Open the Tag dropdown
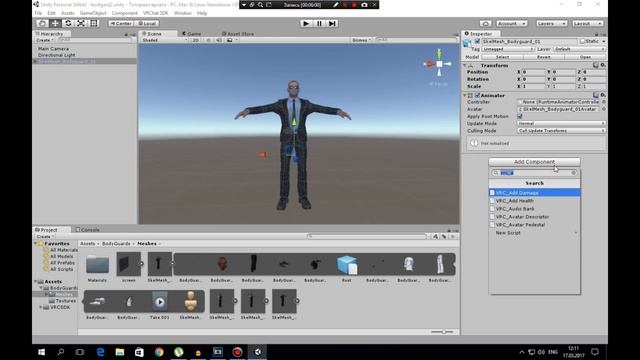Viewport: 640px width, 360px height. 508,49
